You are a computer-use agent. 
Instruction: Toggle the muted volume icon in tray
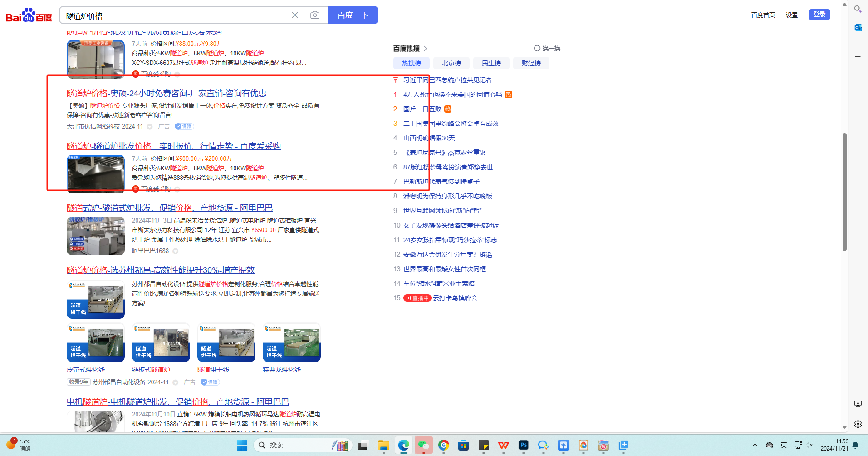tap(809, 445)
